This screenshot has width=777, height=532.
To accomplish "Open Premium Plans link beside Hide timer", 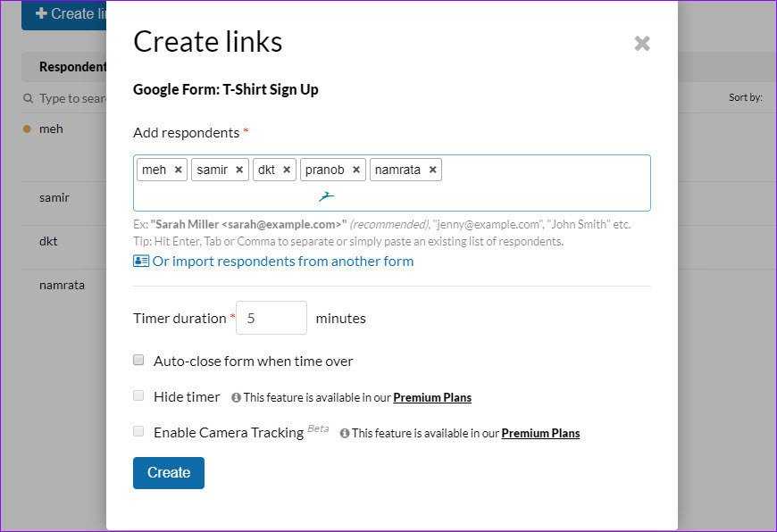I will pyautogui.click(x=432, y=398).
